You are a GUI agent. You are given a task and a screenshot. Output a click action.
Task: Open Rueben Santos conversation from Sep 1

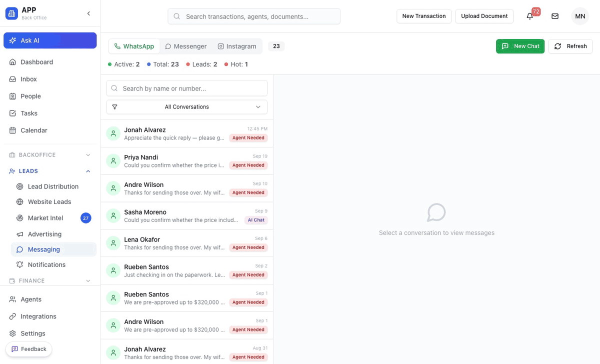click(187, 298)
